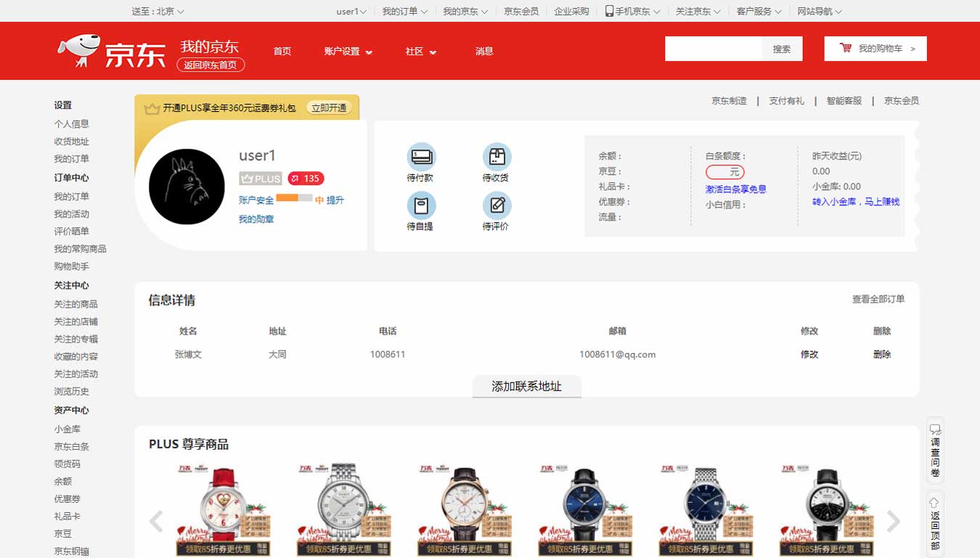Open 企业采购 in the top bar
The image size is (980, 558).
click(571, 12)
